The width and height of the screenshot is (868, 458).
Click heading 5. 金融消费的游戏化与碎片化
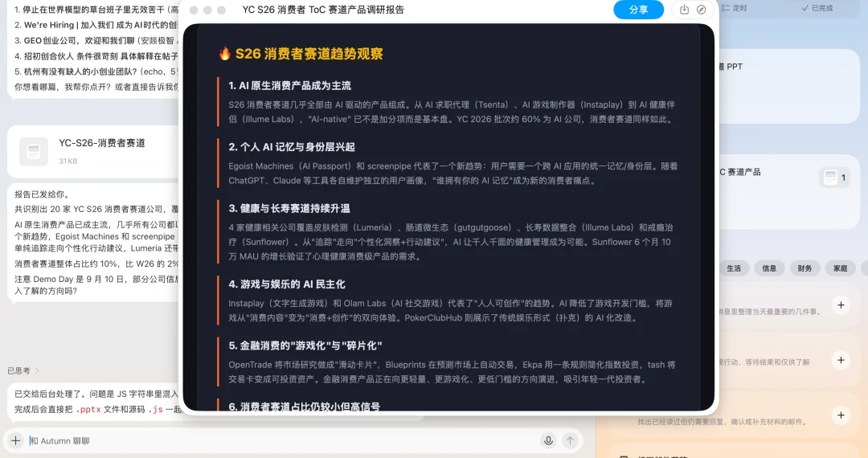305,346
